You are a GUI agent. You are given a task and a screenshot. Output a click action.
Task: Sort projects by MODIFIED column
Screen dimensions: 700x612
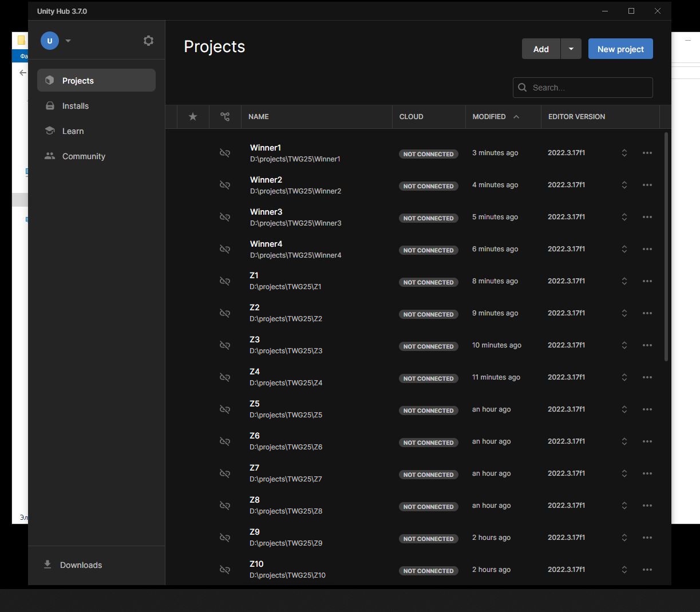489,116
